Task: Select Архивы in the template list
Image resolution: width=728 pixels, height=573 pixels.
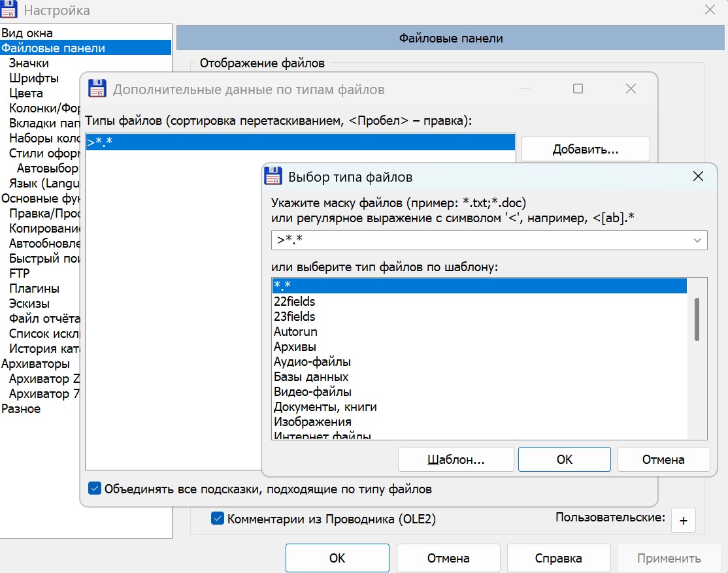Action: (295, 346)
